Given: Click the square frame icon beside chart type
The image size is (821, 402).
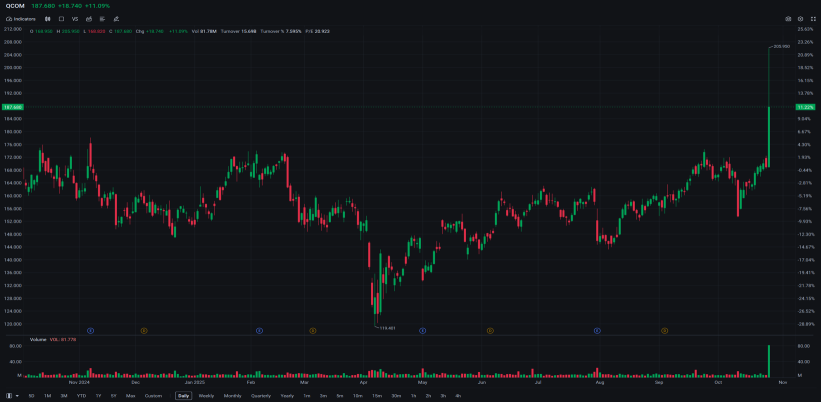Looking at the screenshot, I should (61, 19).
